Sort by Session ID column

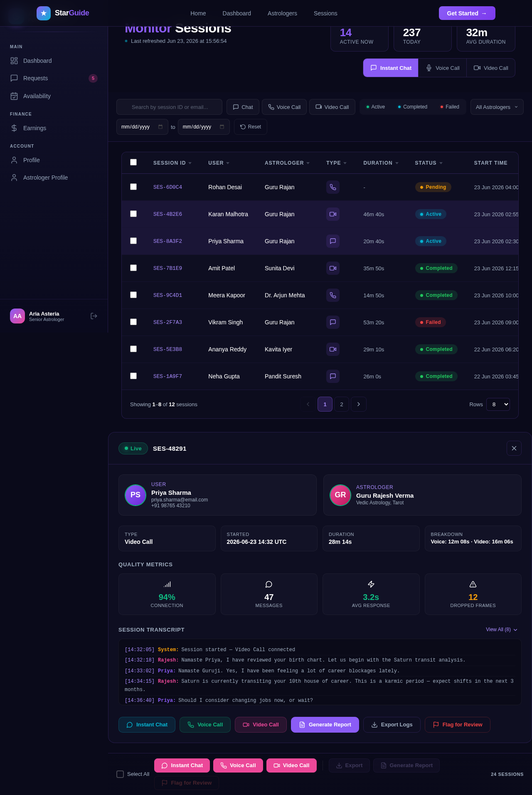pos(172,163)
